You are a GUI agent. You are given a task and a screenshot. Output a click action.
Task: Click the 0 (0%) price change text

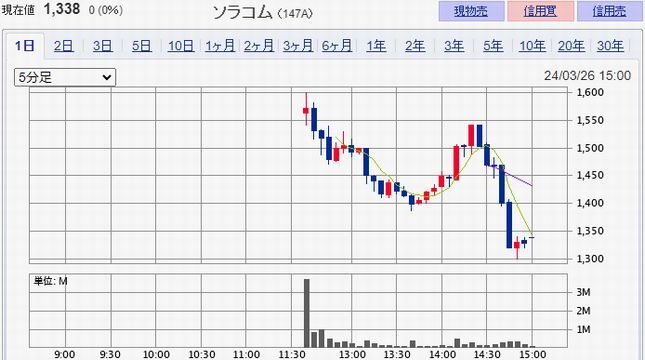(x=105, y=10)
